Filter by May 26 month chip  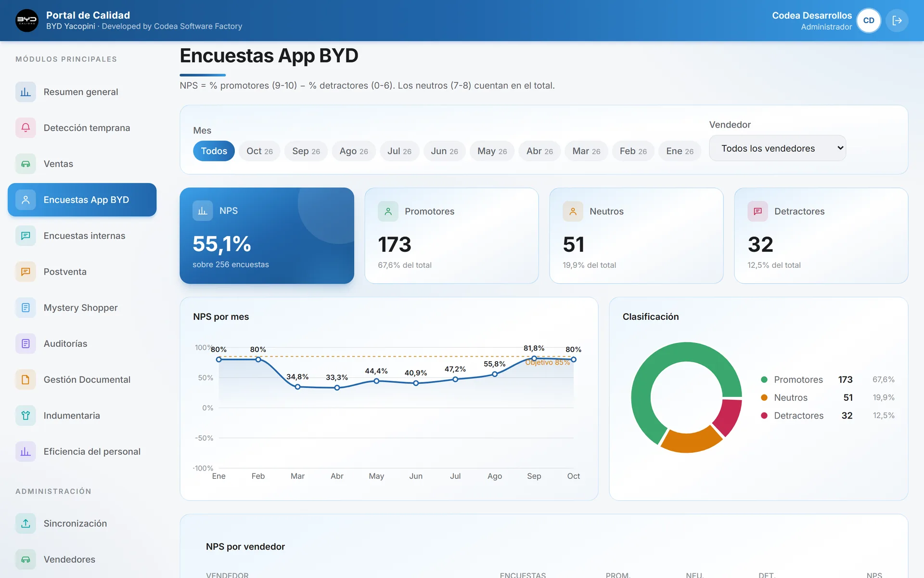(492, 151)
